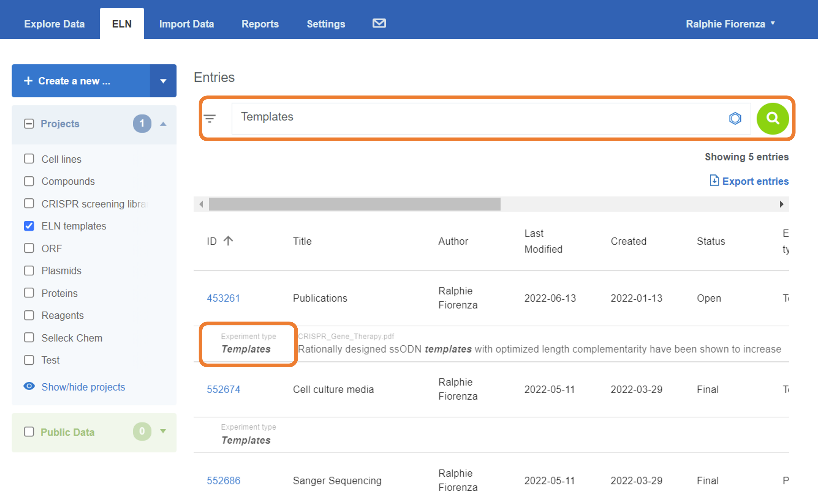
Task: Click Open status in Publications row
Action: pyautogui.click(x=709, y=298)
